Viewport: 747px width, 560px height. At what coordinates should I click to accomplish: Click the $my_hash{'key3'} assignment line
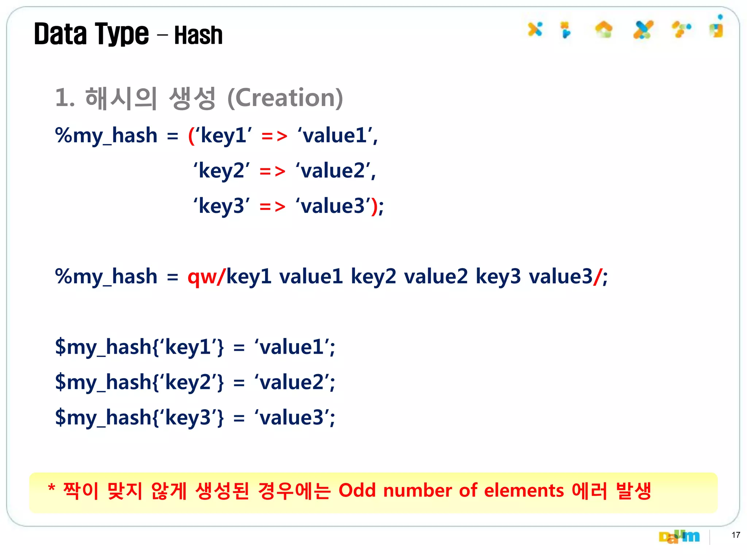coord(195,417)
